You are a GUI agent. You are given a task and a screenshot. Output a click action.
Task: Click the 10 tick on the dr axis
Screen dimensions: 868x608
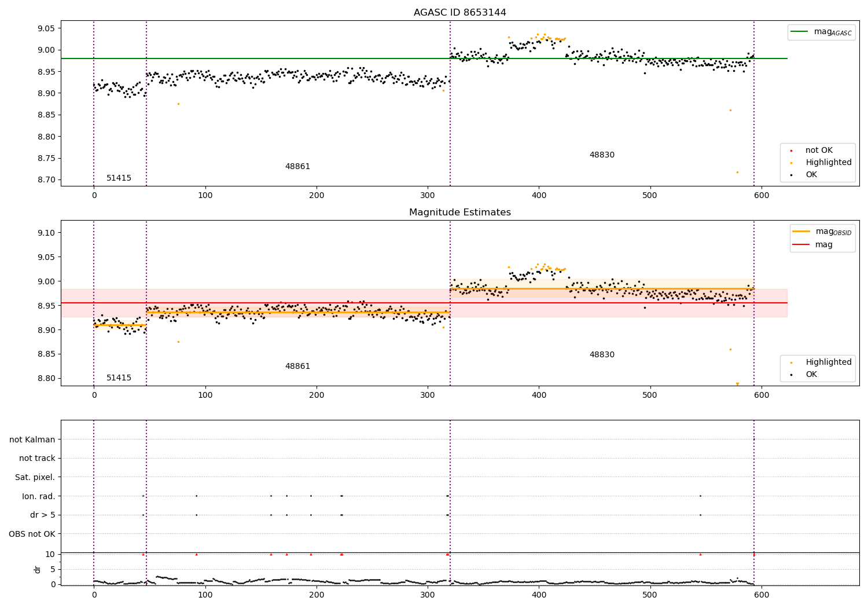[x=50, y=555]
